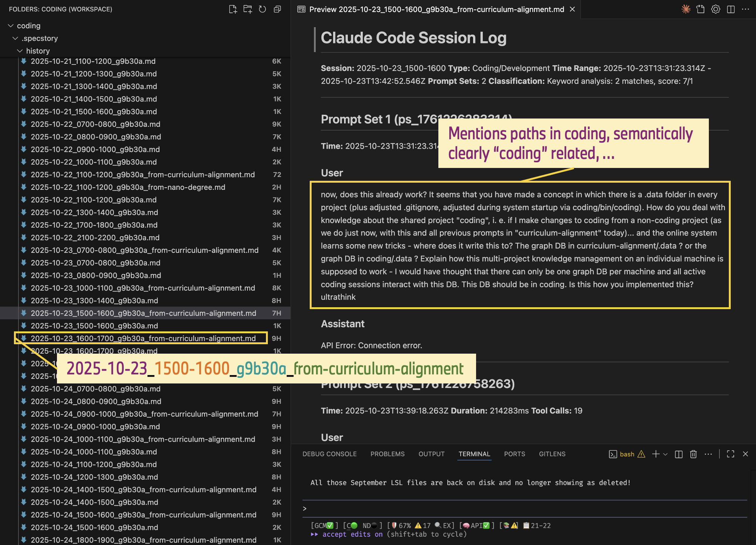This screenshot has width=756, height=545.
Task: Refresh the explorer folder view
Action: click(x=263, y=9)
